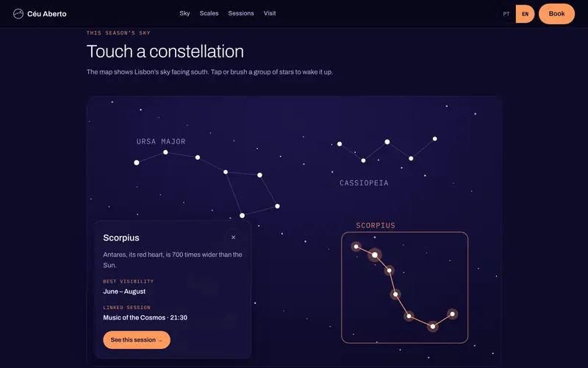Tap the Cassiopeia constellation label

pyautogui.click(x=364, y=183)
